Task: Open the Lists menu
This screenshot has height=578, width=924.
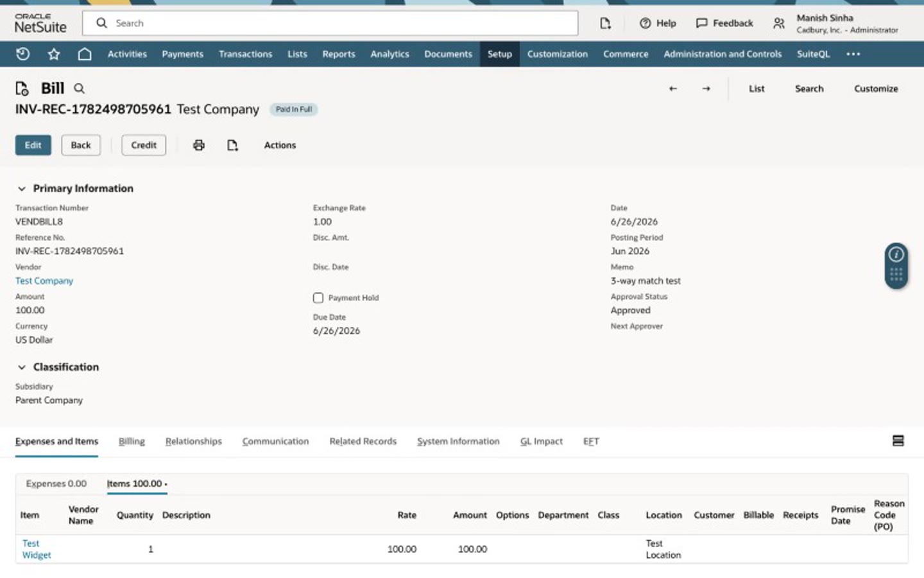Action: 297,54
